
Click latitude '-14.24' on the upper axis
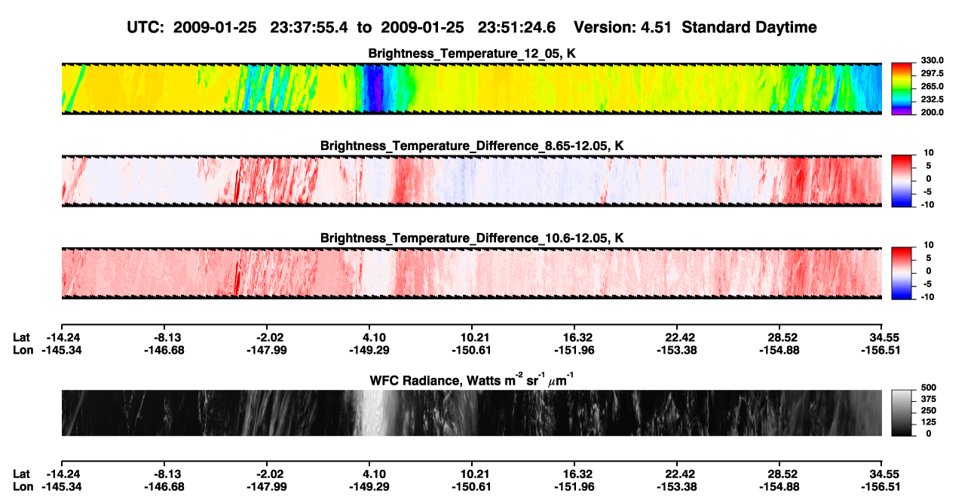tap(61, 337)
